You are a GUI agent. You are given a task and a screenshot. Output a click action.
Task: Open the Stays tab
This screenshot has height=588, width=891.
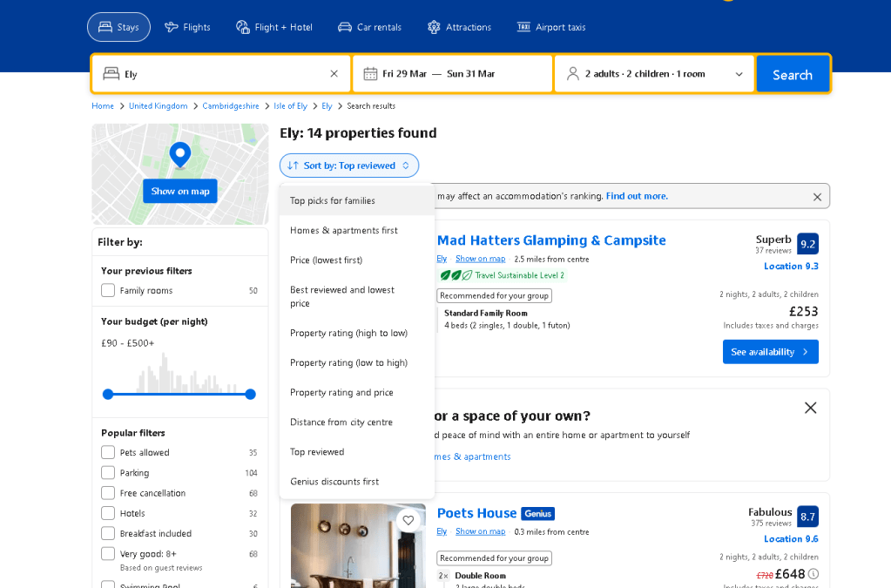tap(118, 27)
